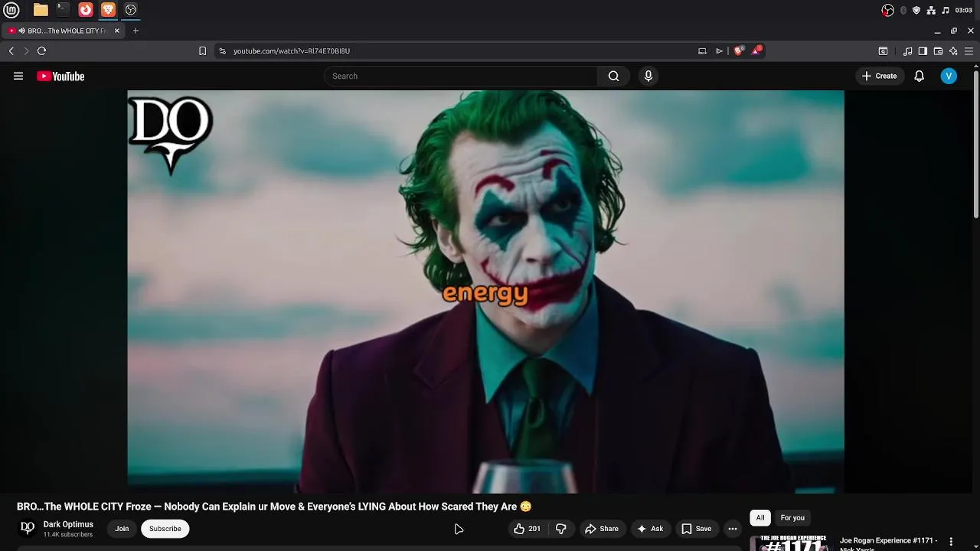Open the 03:03 panel clock
Screen dimensions: 980x551
click(964, 10)
